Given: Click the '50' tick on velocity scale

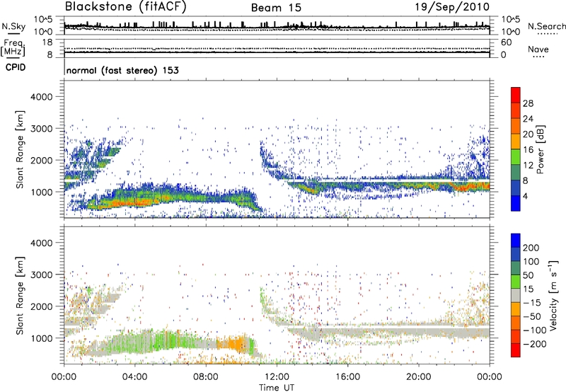Looking at the screenshot, I should pyautogui.click(x=528, y=275).
